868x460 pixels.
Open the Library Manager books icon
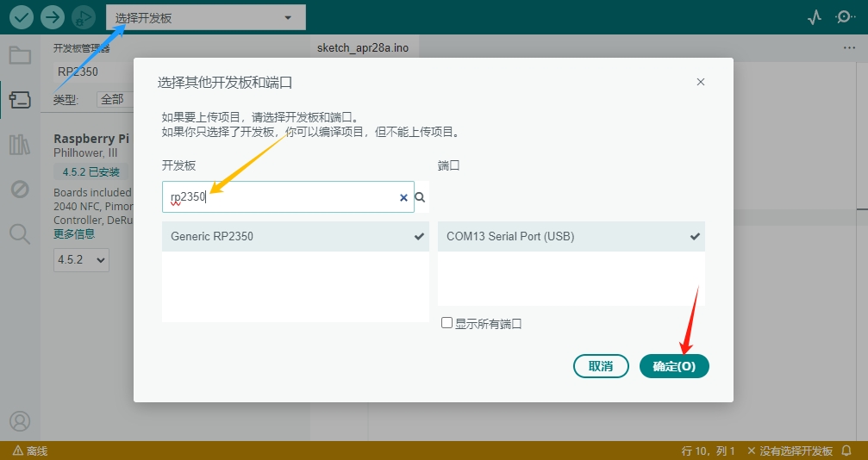pos(20,145)
